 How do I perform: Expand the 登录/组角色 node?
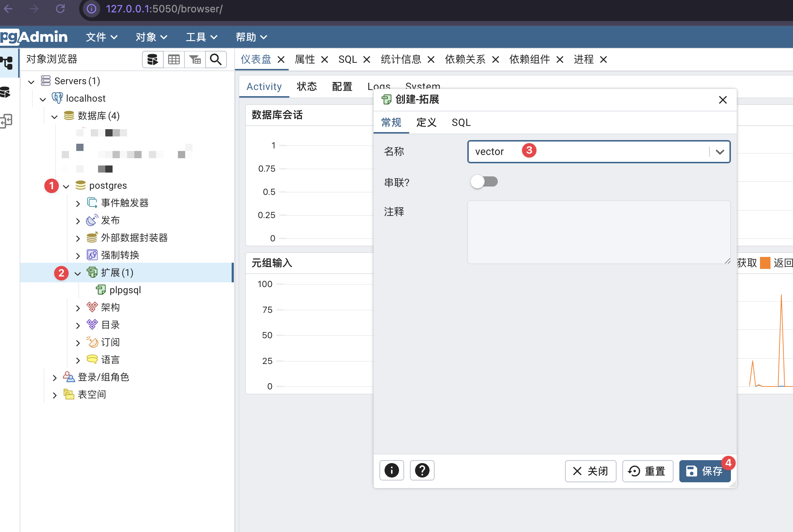pyautogui.click(x=54, y=378)
